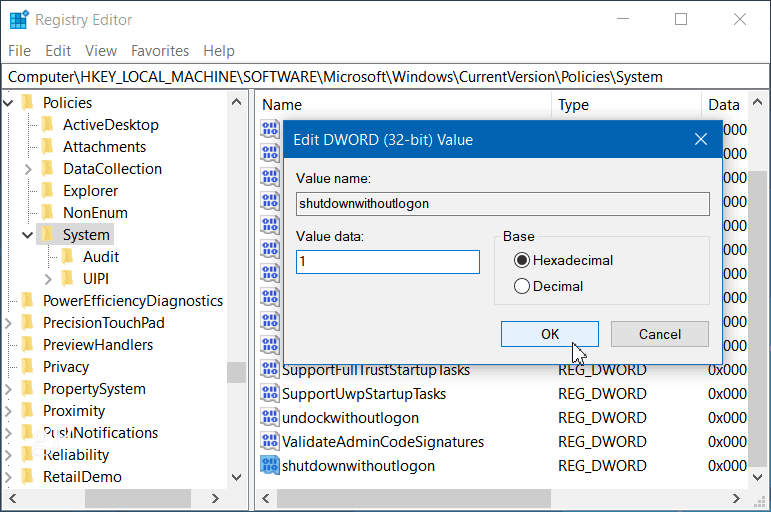The image size is (771, 512).
Task: Click the Privacy folder icon
Action: coord(28,366)
